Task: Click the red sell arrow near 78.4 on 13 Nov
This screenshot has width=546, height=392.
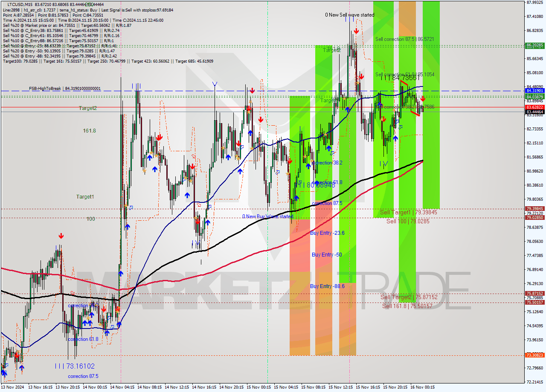Action: (x=61, y=236)
